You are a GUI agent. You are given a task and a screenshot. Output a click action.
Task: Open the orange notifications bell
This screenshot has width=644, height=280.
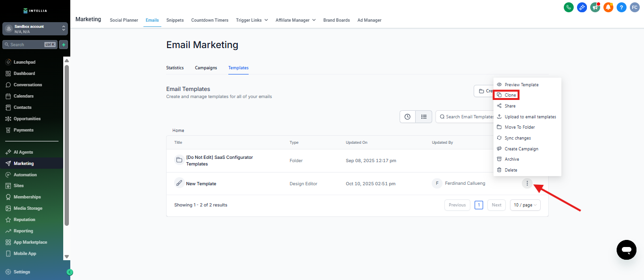click(x=608, y=7)
